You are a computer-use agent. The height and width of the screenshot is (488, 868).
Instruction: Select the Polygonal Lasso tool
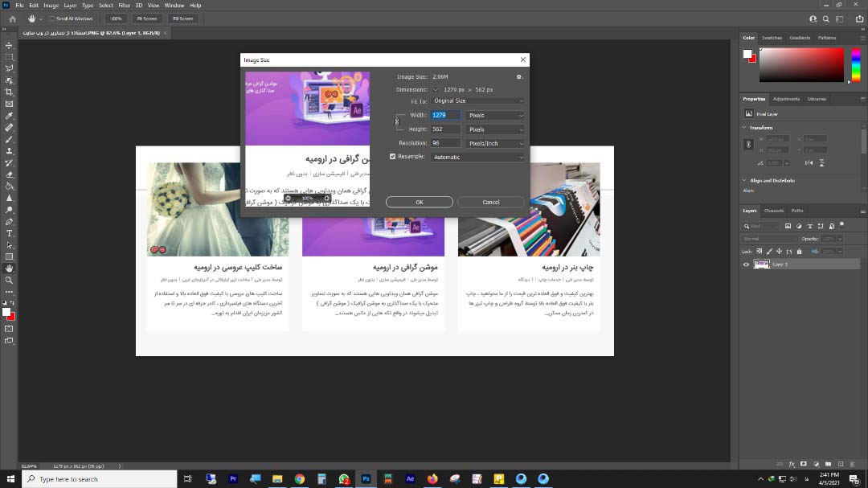pos(9,68)
